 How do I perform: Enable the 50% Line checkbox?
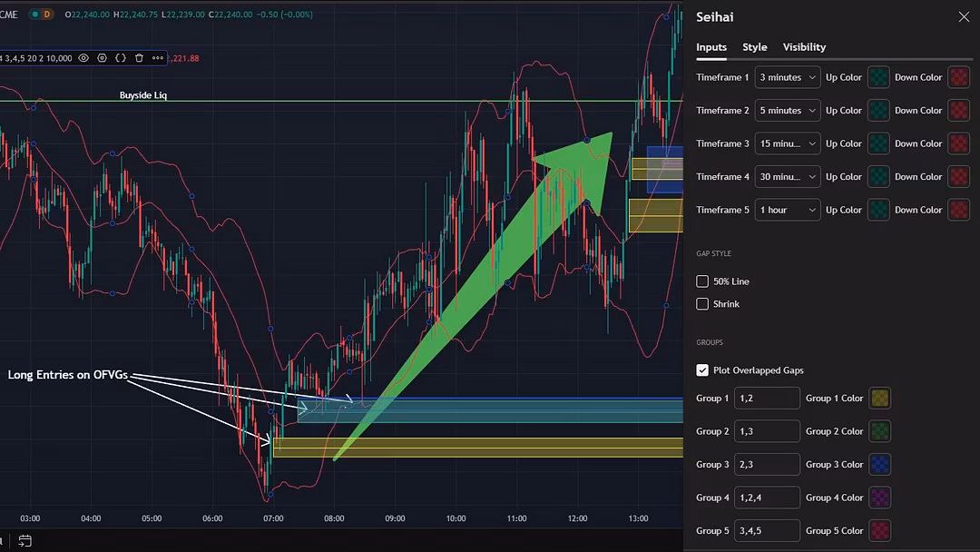(702, 281)
